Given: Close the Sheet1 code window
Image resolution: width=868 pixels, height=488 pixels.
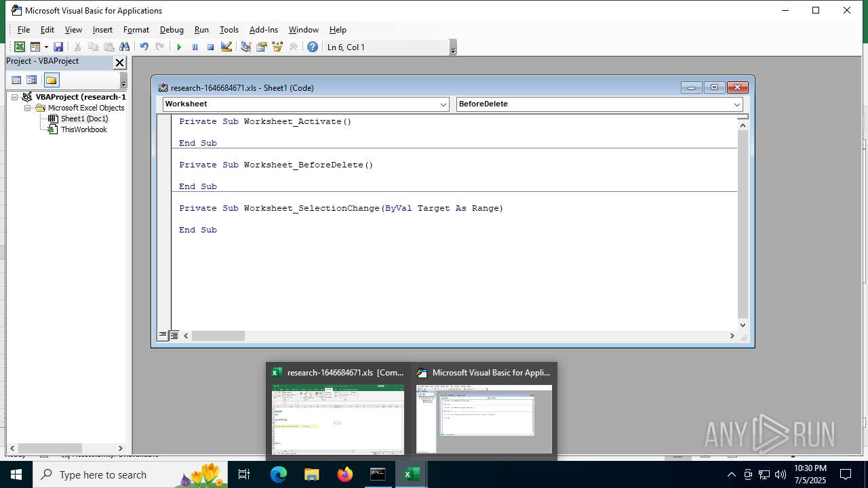Looking at the screenshot, I should [x=738, y=87].
